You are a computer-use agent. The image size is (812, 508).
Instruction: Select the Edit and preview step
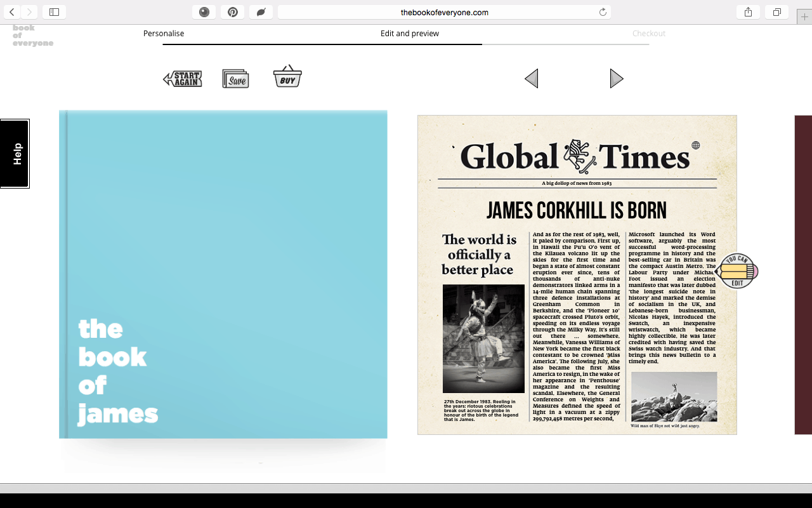tap(410, 34)
